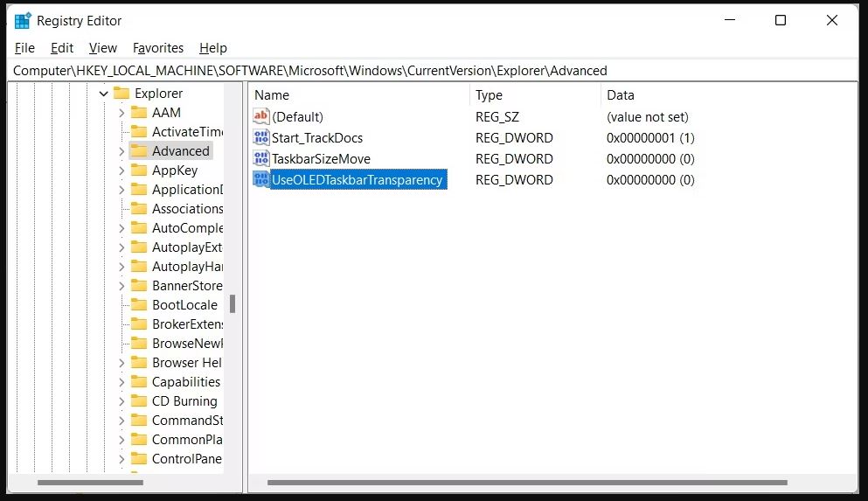Click the Capabilities folder icon

pyautogui.click(x=138, y=381)
